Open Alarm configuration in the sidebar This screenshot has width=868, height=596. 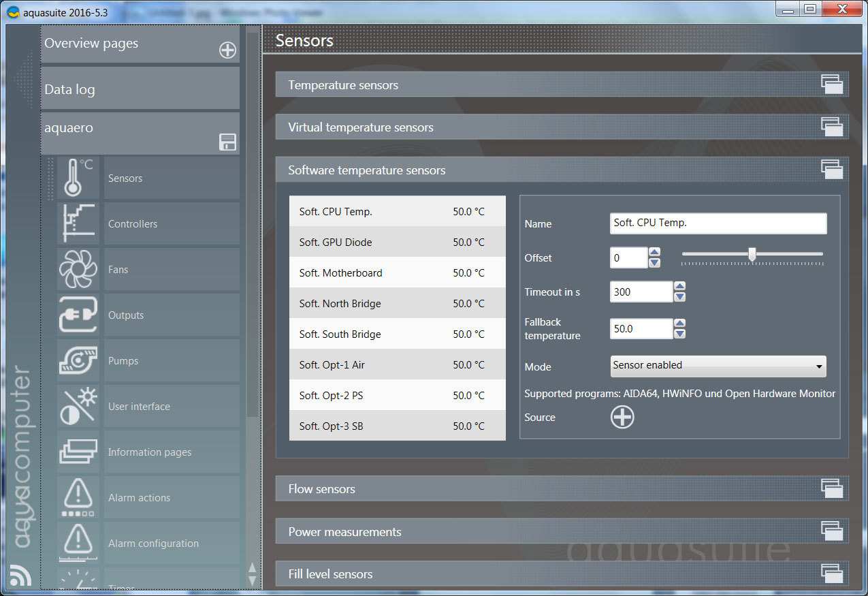(153, 544)
